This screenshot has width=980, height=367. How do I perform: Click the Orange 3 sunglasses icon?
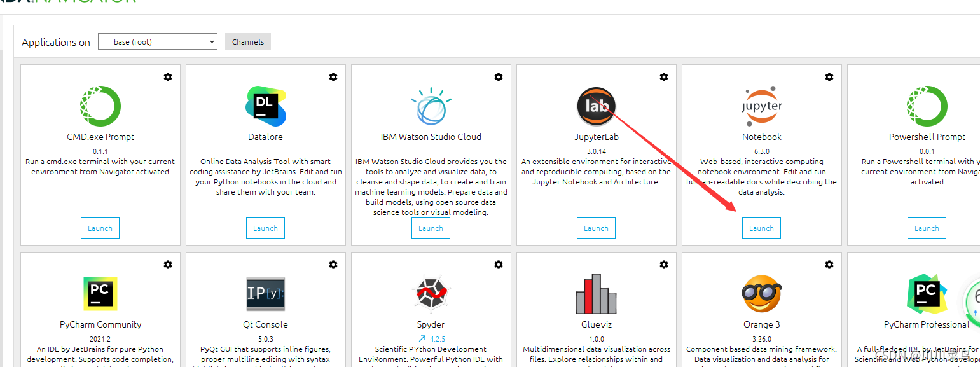click(761, 294)
